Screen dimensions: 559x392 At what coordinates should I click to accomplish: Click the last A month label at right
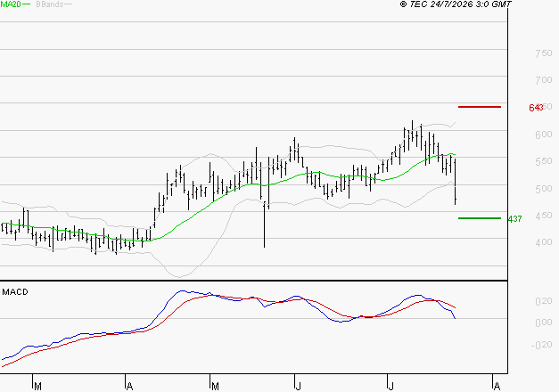coord(497,387)
